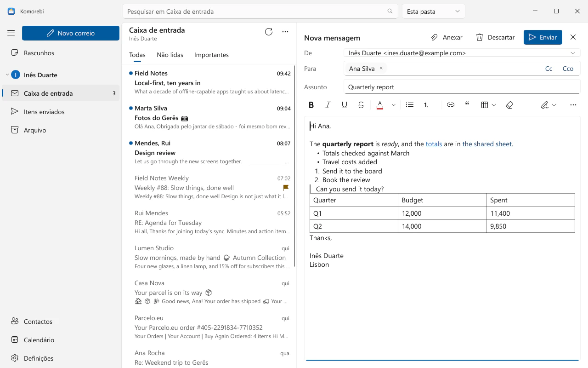Expand the signature dropdown arrow
The height and width of the screenshot is (368, 588).
tap(554, 105)
